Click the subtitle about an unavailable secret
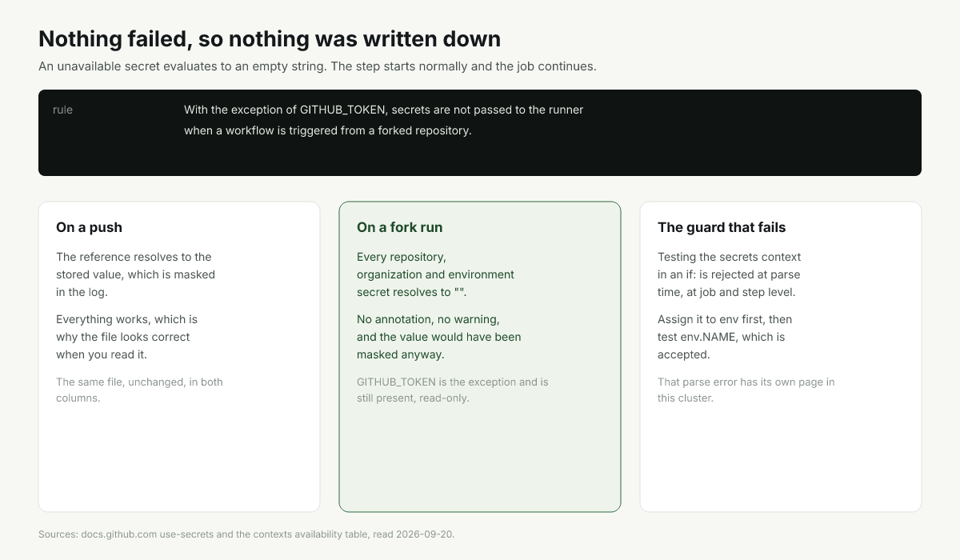Screen dimensions: 960x560 pyautogui.click(x=318, y=66)
